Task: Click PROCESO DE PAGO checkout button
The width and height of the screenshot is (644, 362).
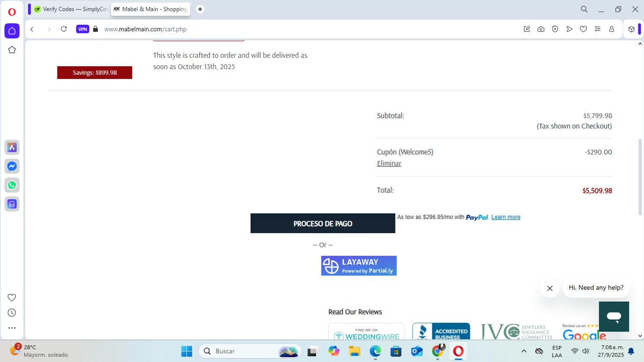Action: [x=323, y=223]
